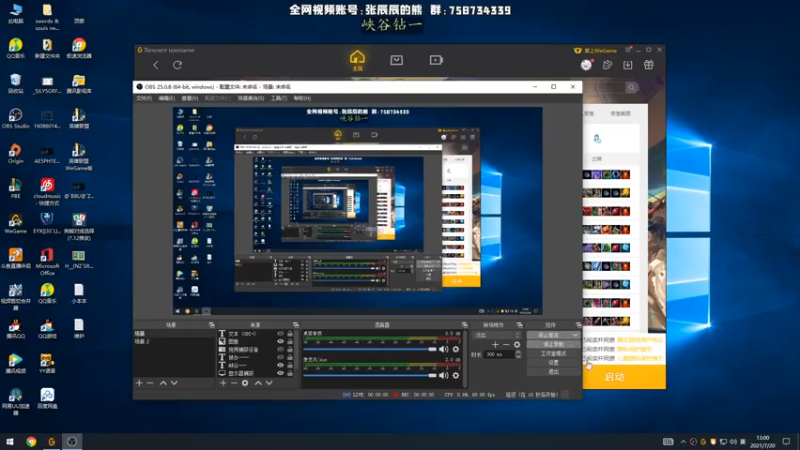Pop out the Sources dock via its header icon
This screenshot has width=800, height=450.
296,324
